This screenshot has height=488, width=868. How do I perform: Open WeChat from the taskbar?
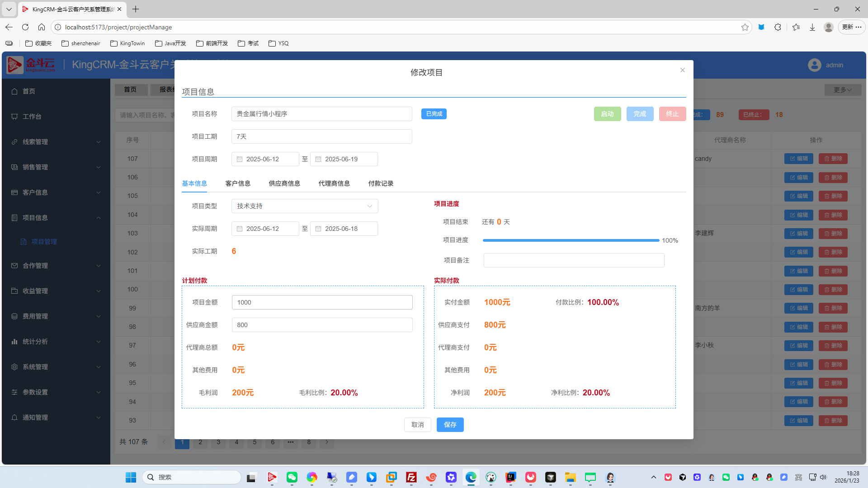tap(292, 477)
